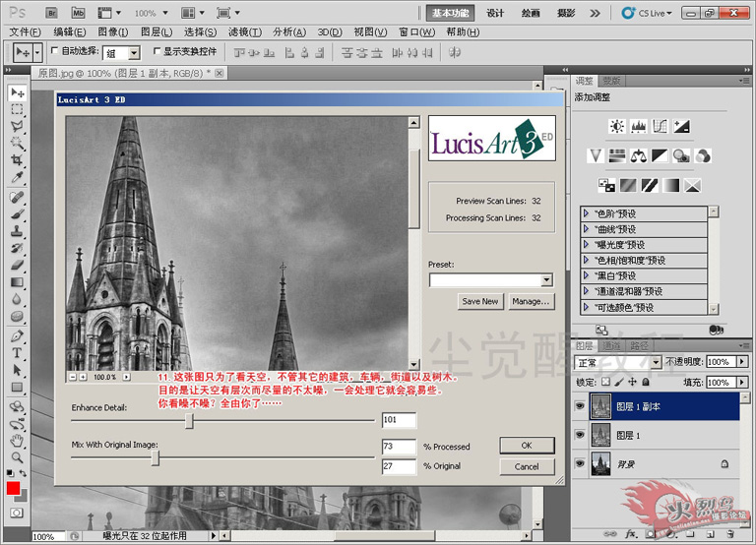Screen dimensions: 756x545
Task: Click the Save New preset button
Action: point(479,301)
